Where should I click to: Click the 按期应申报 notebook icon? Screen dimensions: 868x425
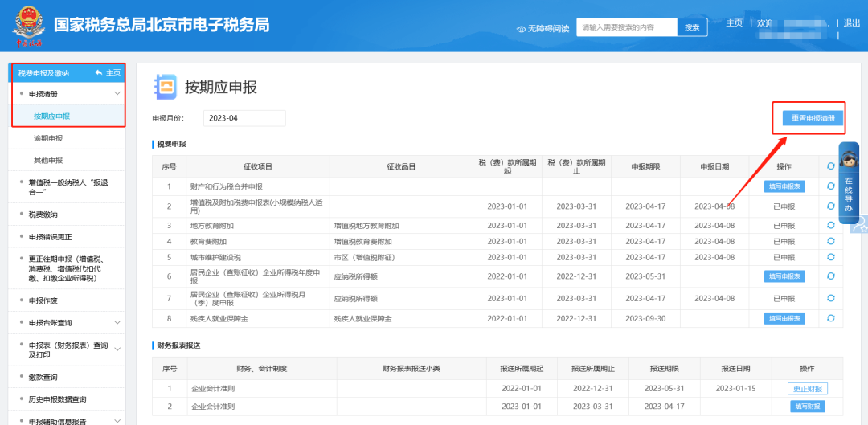point(165,87)
